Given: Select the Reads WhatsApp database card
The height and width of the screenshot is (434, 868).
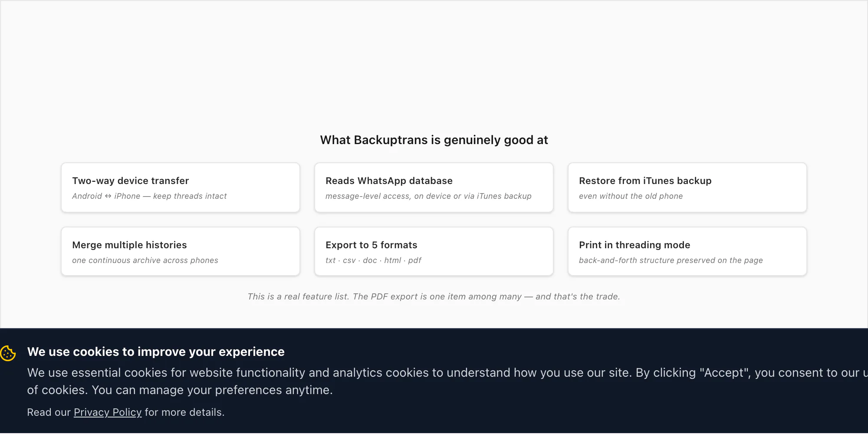Looking at the screenshot, I should 434,187.
